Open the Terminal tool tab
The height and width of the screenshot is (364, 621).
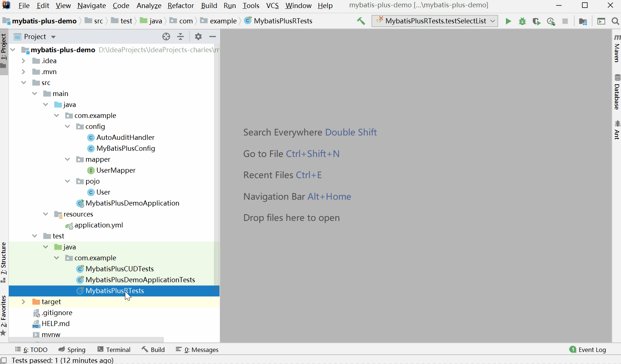pos(114,349)
